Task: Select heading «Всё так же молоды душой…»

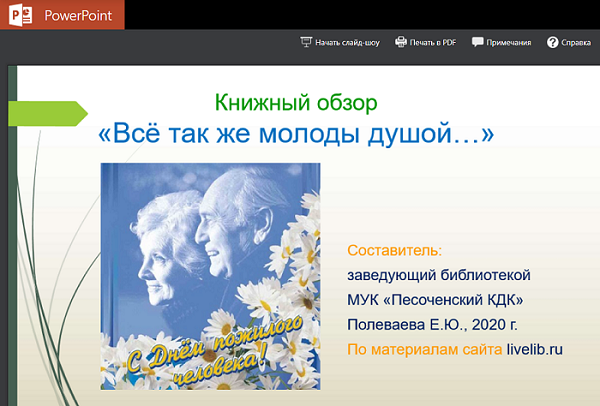Action: click(x=296, y=134)
